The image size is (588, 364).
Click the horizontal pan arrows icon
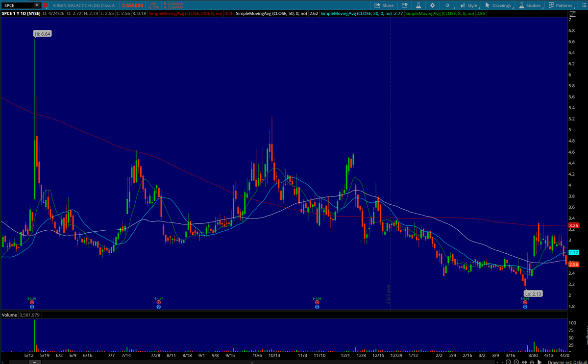click(x=524, y=362)
